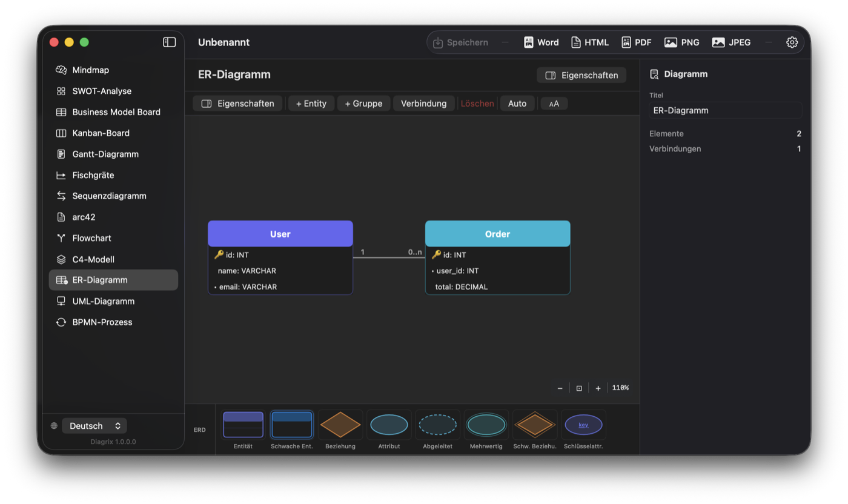
Task: Zoom out with minus button
Action: click(560, 388)
